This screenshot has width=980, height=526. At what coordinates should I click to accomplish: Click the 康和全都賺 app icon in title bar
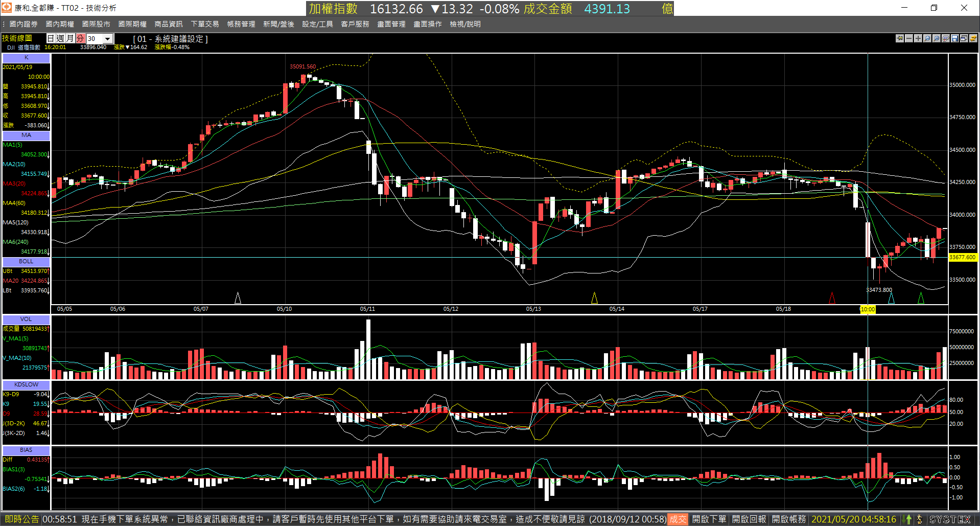click(x=7, y=7)
